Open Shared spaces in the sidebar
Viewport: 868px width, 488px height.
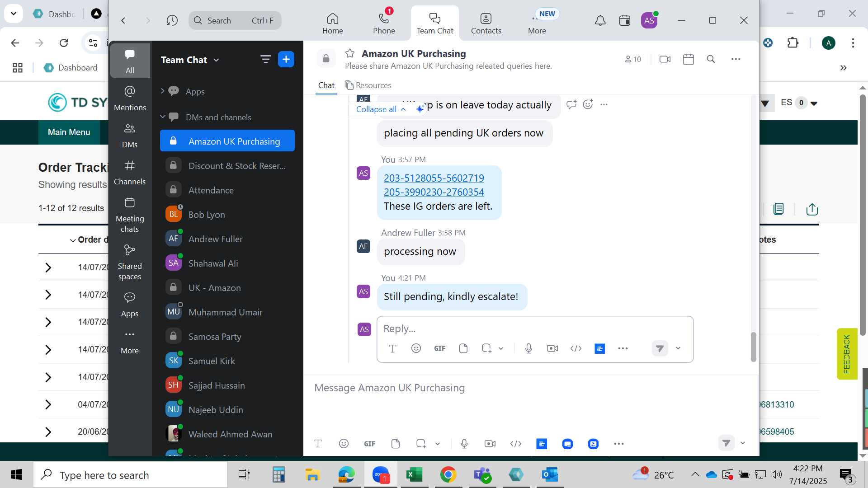130,263
